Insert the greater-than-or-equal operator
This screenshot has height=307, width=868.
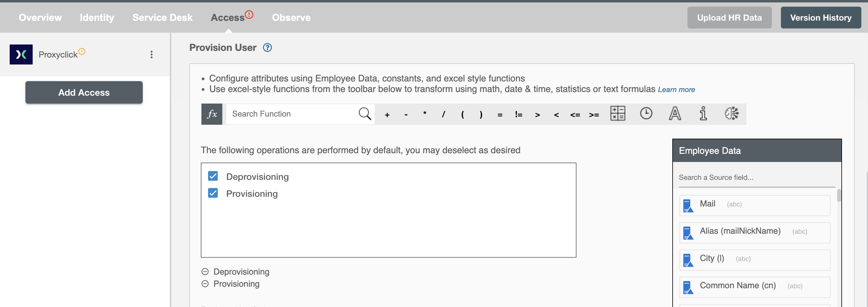coord(594,115)
